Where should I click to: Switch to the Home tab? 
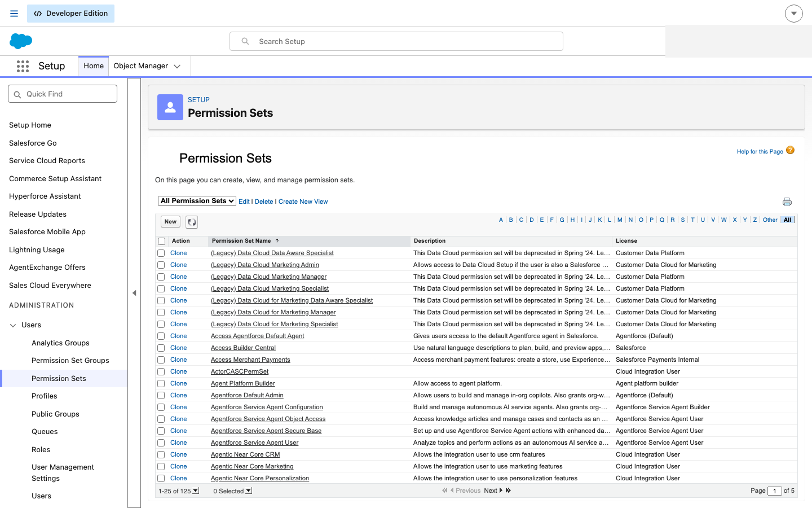click(94, 66)
